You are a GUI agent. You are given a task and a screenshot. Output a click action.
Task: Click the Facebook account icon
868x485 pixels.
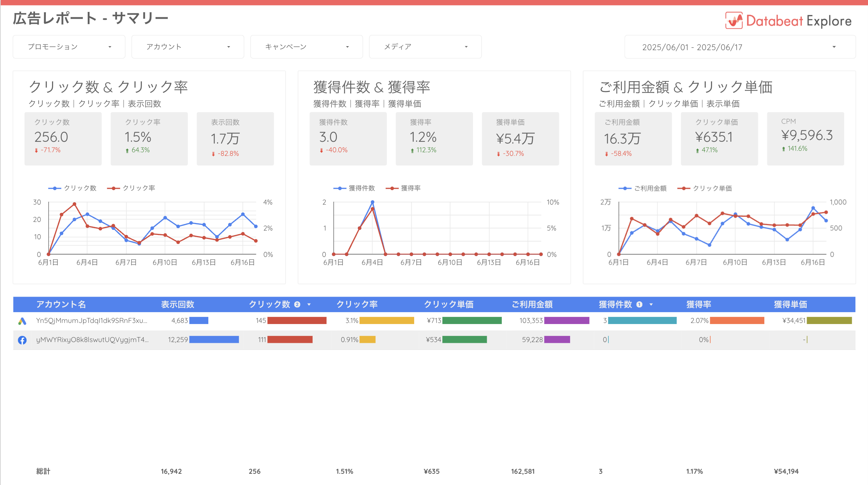[22, 340]
